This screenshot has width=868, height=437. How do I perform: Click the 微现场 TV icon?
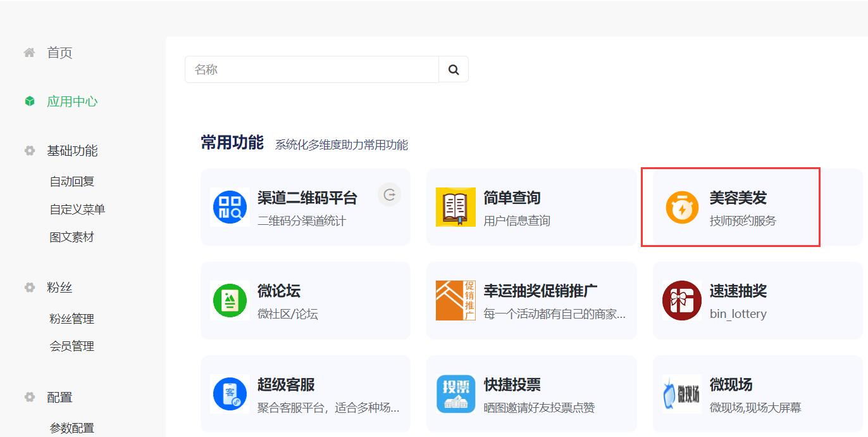682,394
